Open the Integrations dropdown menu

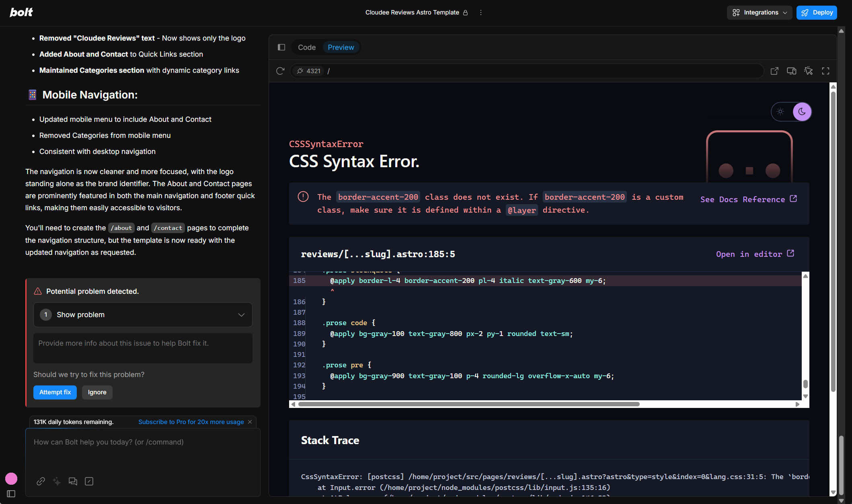(x=759, y=12)
